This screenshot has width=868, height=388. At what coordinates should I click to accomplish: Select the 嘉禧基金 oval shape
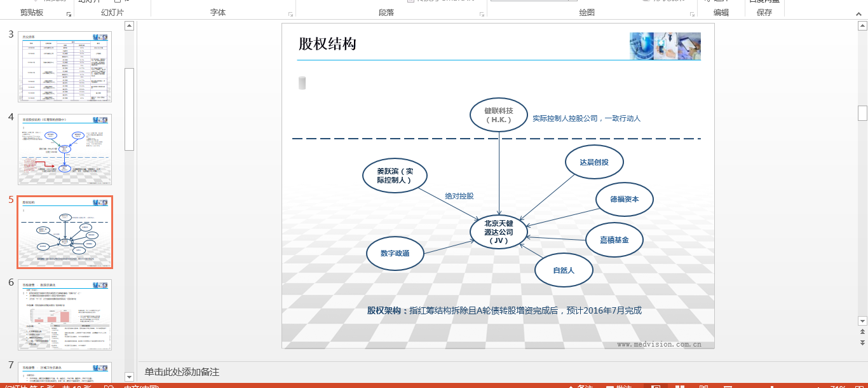click(614, 240)
